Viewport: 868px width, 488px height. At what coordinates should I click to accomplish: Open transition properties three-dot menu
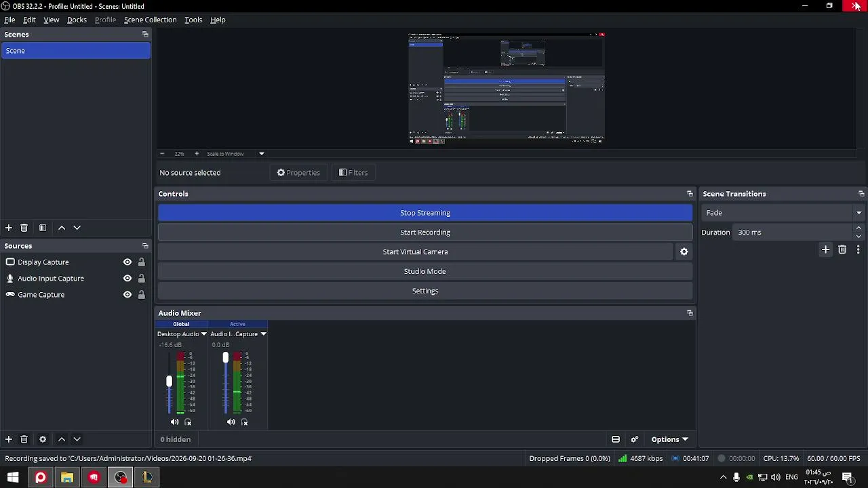[858, 249]
